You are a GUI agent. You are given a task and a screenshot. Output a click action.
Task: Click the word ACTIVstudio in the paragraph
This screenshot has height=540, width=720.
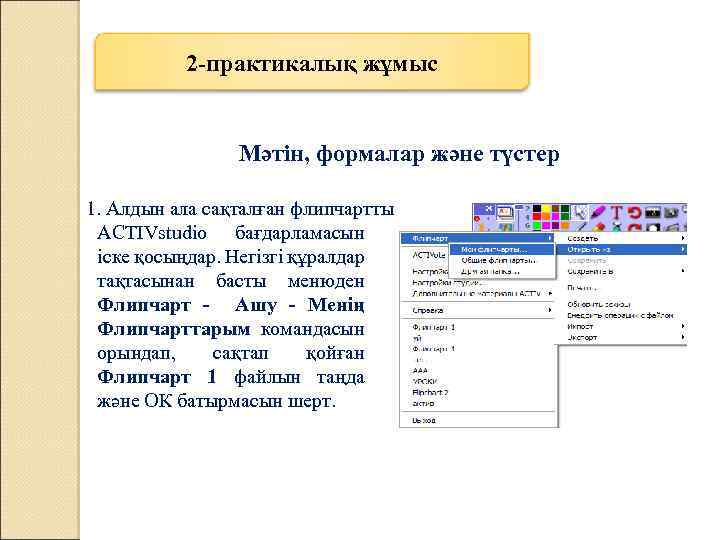(152, 233)
